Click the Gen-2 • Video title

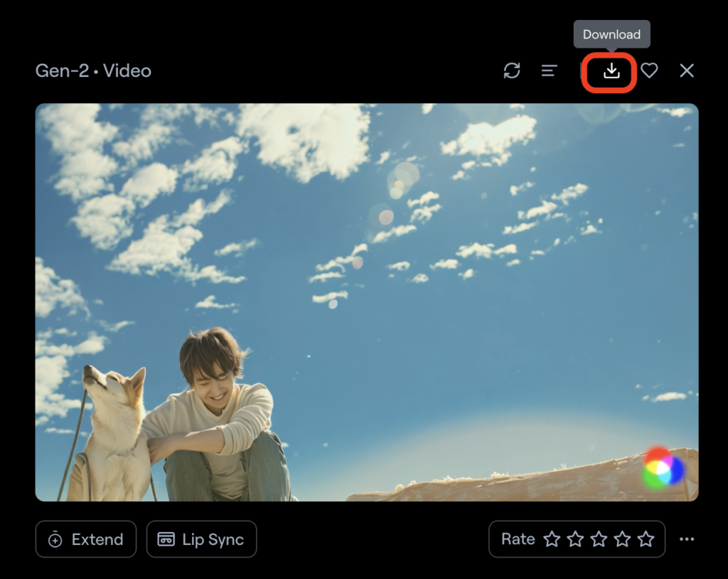pyautogui.click(x=93, y=71)
